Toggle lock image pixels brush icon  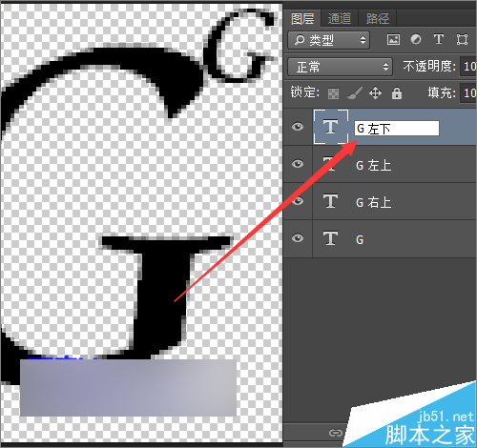354,93
